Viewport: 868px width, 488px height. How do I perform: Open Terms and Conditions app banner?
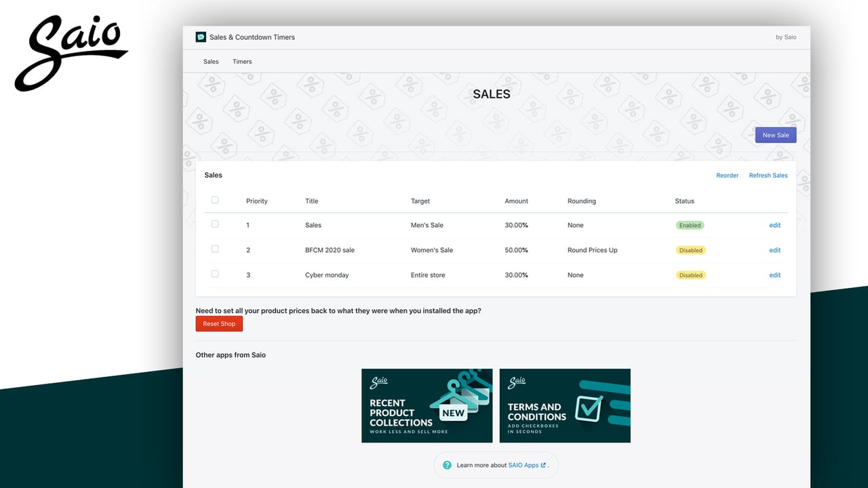point(565,405)
